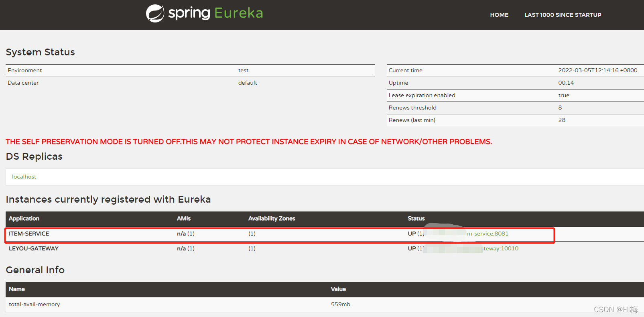Screen dimensions: 644x317
Task: Click the Uptime label
Action: (x=398, y=83)
